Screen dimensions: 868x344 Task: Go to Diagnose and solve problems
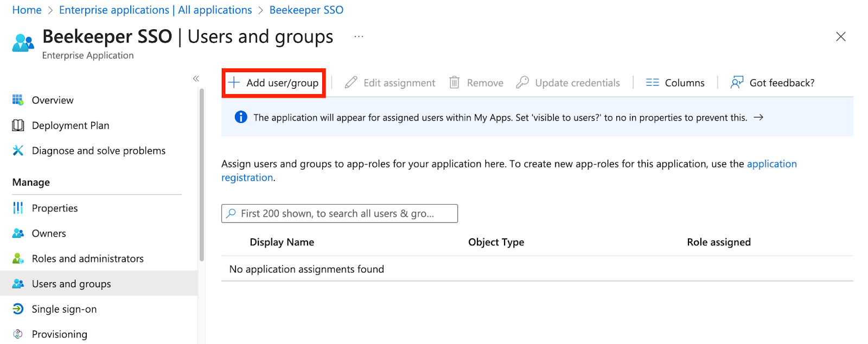tap(99, 151)
